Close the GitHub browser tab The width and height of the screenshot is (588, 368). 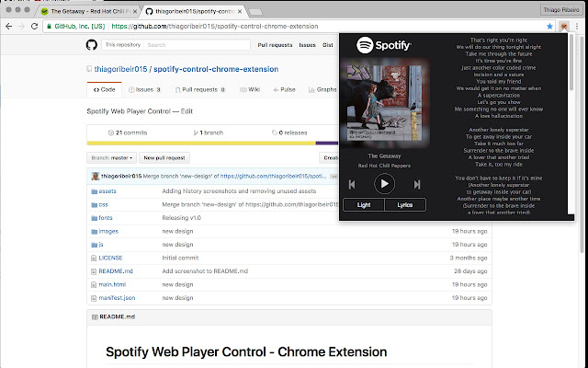click(240, 12)
